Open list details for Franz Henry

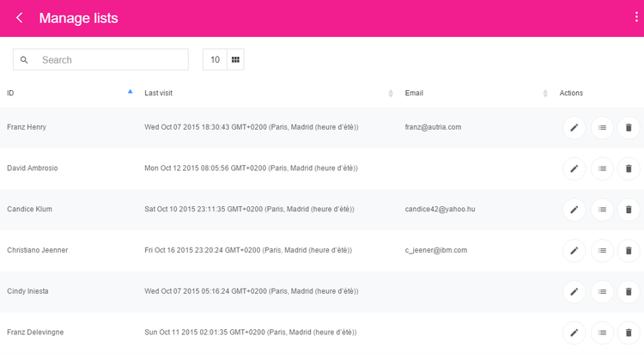coord(602,127)
